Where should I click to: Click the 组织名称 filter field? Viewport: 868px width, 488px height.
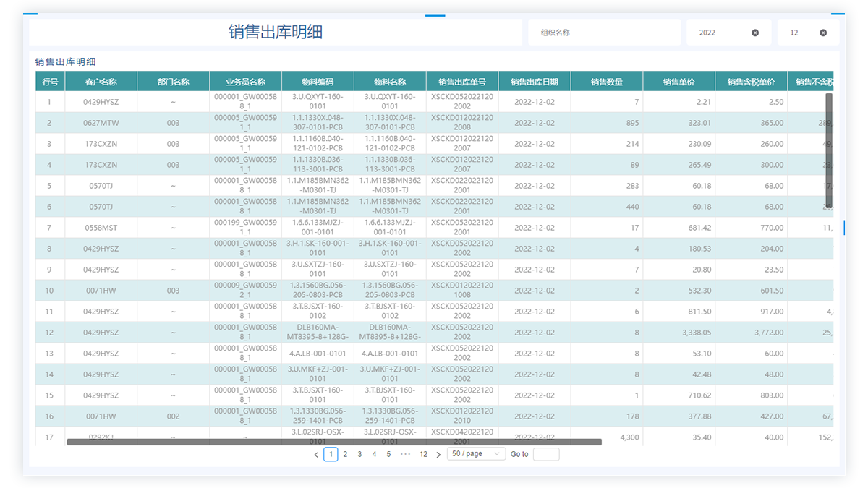pos(605,33)
